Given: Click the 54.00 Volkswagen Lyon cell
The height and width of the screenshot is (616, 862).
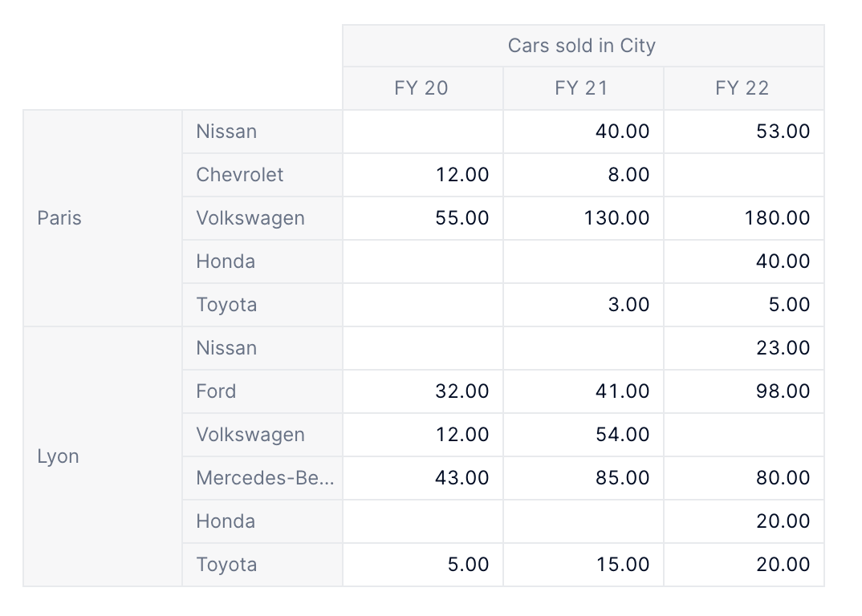Looking at the screenshot, I should (583, 435).
